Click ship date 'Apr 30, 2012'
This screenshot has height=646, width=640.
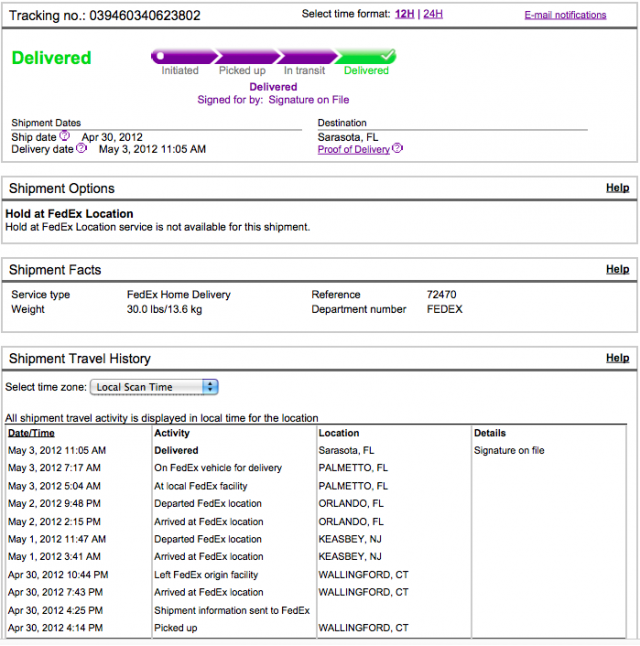click(x=112, y=137)
